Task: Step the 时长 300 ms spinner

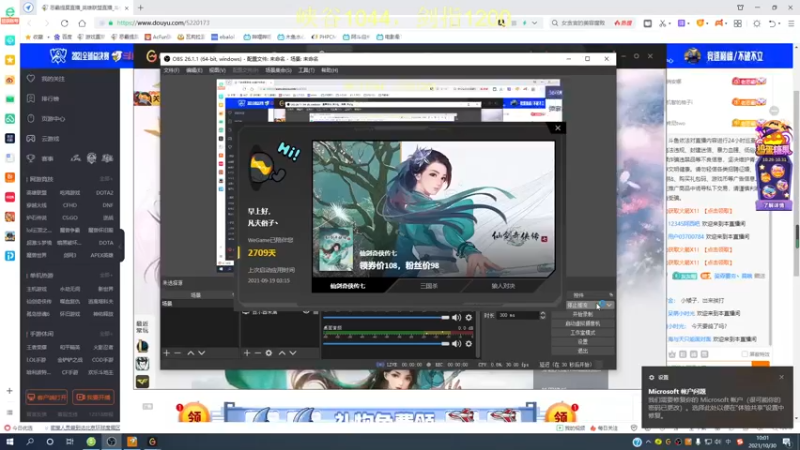Action: tap(543, 315)
